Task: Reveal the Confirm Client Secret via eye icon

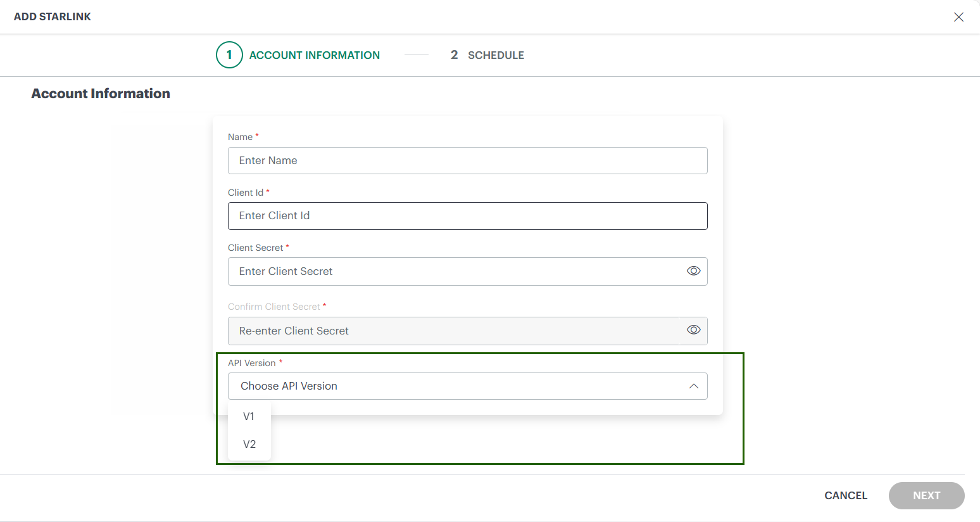Action: point(693,330)
